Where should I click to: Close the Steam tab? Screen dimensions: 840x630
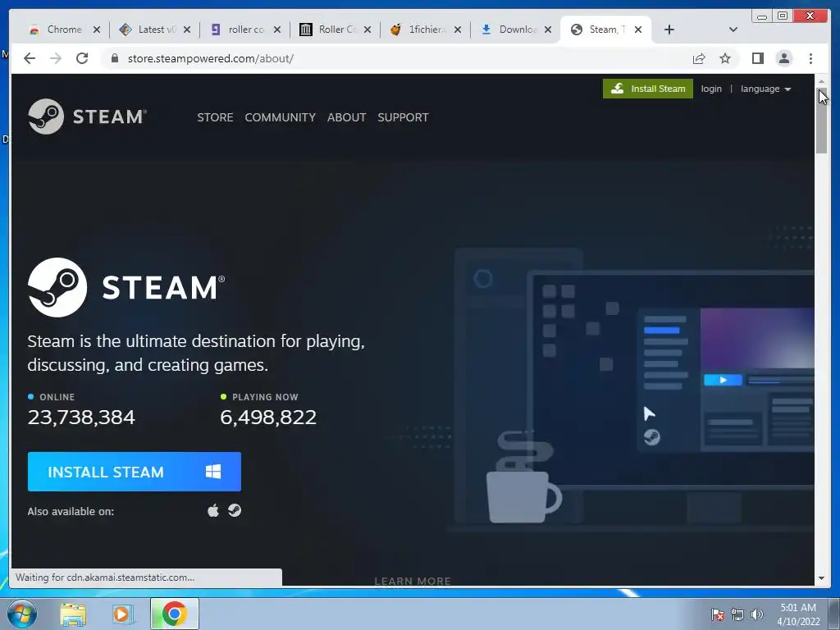638,30
